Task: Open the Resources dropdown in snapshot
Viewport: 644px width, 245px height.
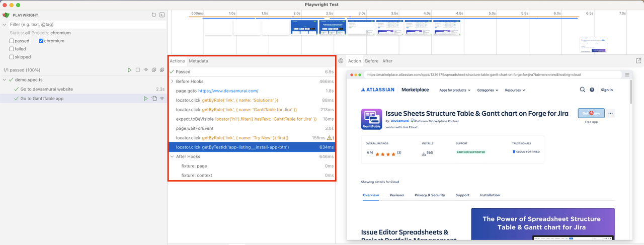Action: click(x=515, y=90)
